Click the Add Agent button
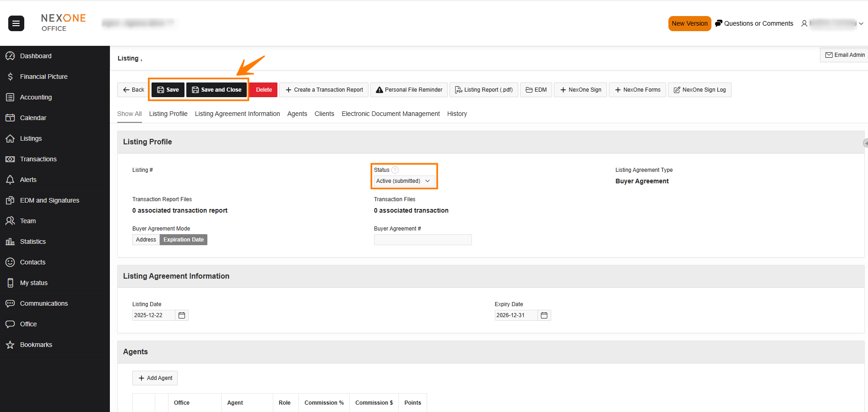 pyautogui.click(x=155, y=378)
